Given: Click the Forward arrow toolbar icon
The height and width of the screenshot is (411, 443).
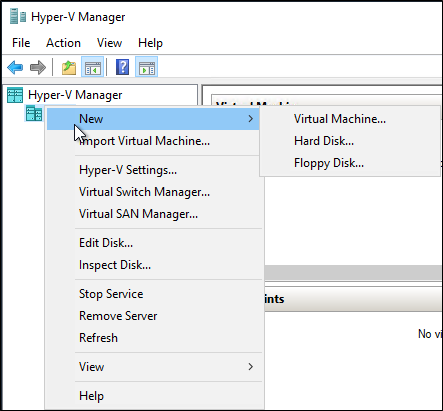Looking at the screenshot, I should click(x=38, y=68).
